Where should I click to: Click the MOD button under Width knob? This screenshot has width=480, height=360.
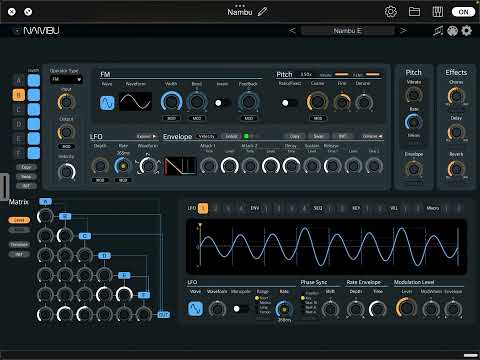coord(171,118)
